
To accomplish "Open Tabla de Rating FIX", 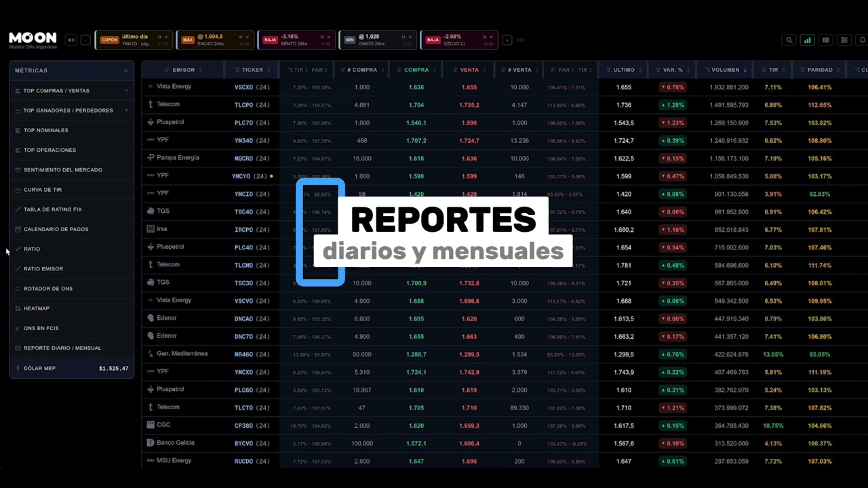I will pyautogui.click(x=71, y=209).
